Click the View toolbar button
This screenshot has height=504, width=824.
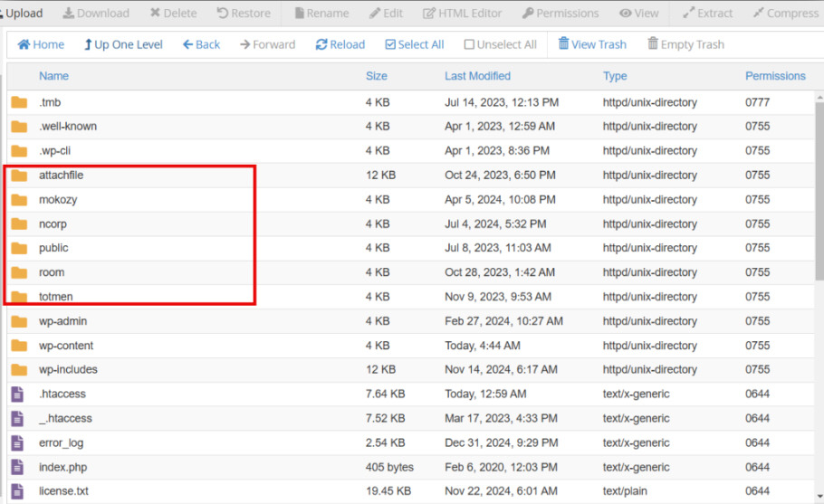[x=638, y=14]
